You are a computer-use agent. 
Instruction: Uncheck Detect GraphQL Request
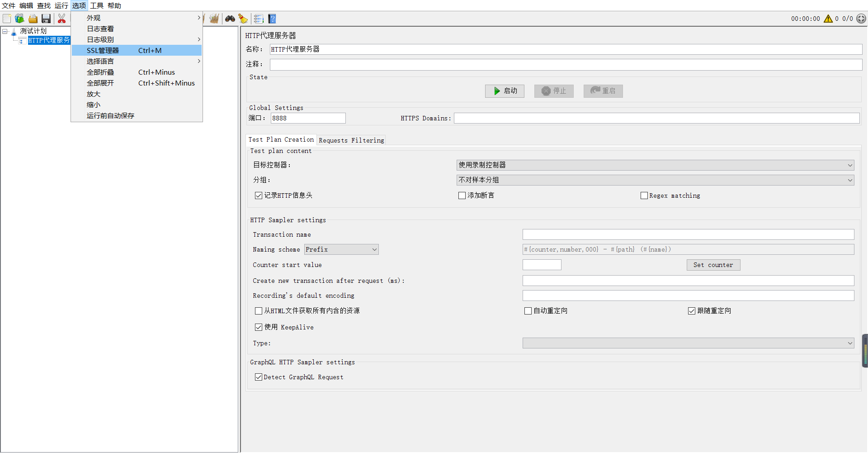259,377
